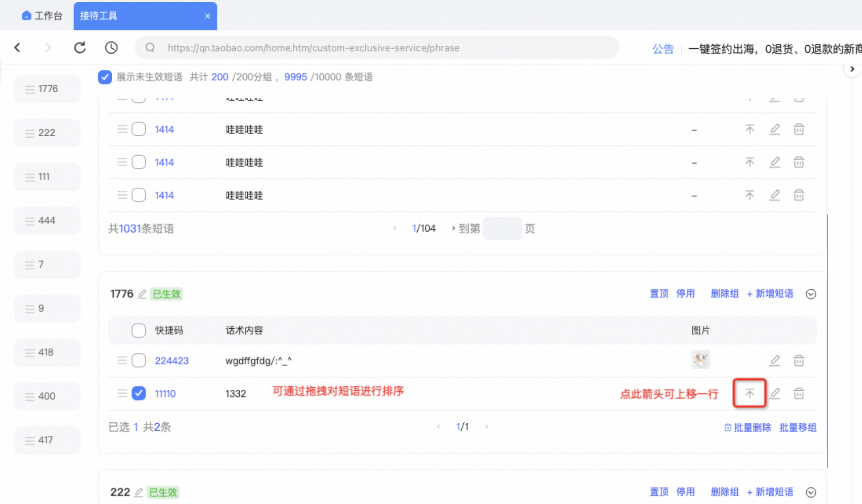Toggle 展示未生效短语 checkbox
This screenshot has height=504, width=862.
105,77
